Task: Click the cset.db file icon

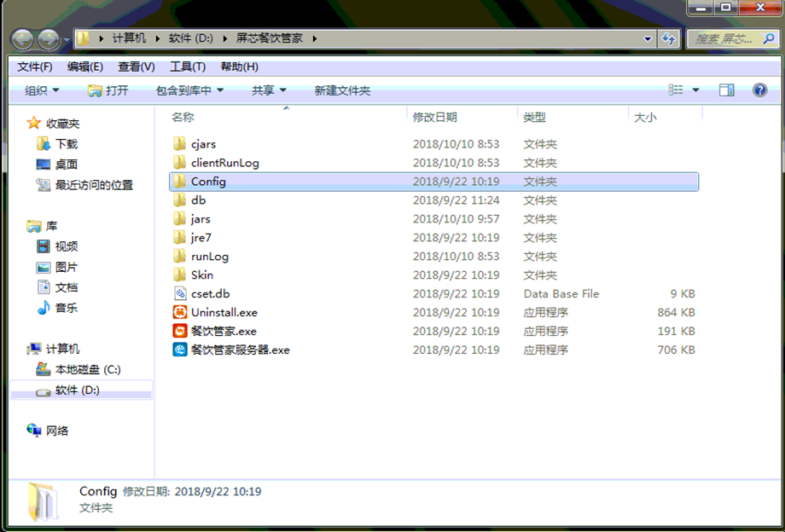Action: 180,293
